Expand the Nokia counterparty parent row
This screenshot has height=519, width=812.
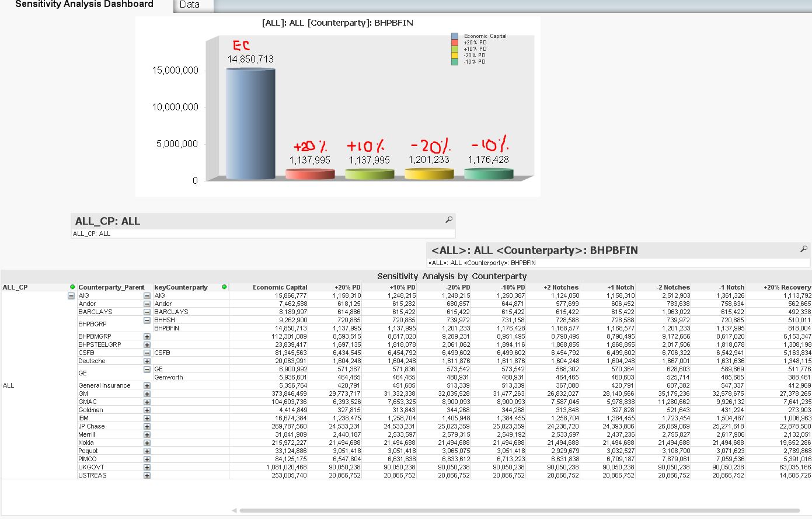(x=147, y=443)
